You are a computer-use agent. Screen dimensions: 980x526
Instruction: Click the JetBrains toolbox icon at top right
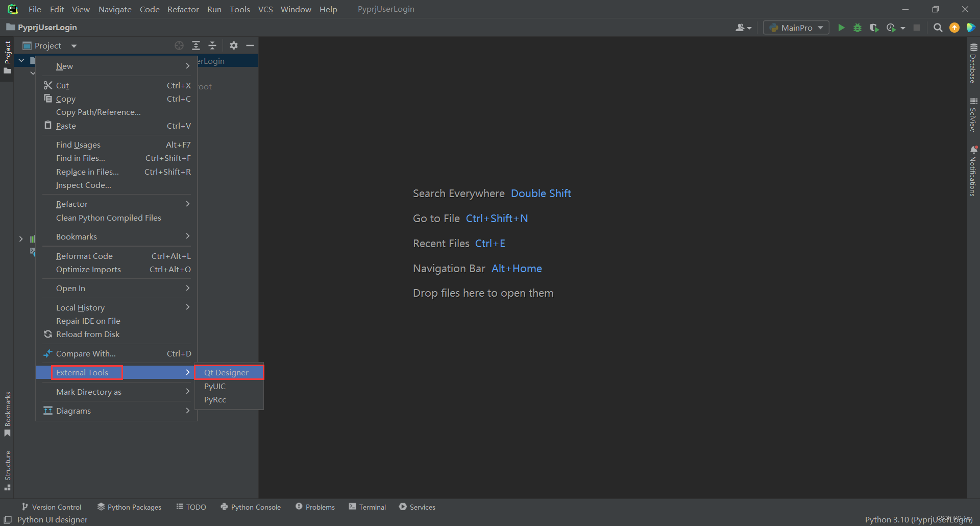pyautogui.click(x=971, y=28)
